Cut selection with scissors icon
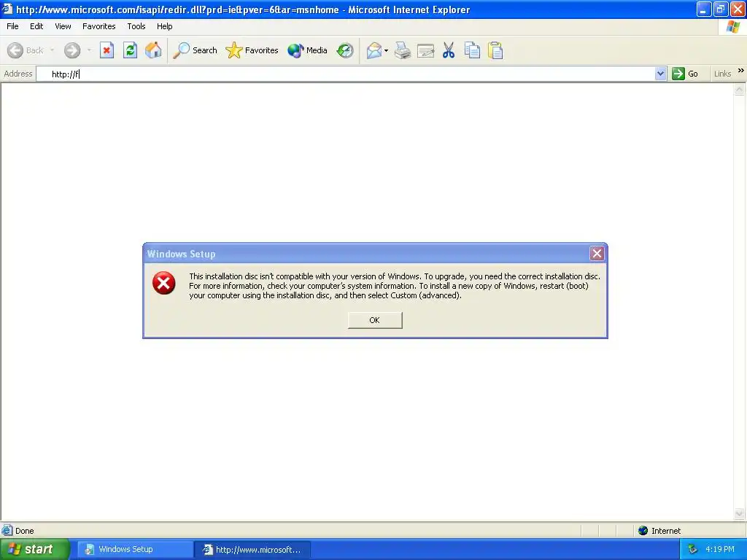 449,50
